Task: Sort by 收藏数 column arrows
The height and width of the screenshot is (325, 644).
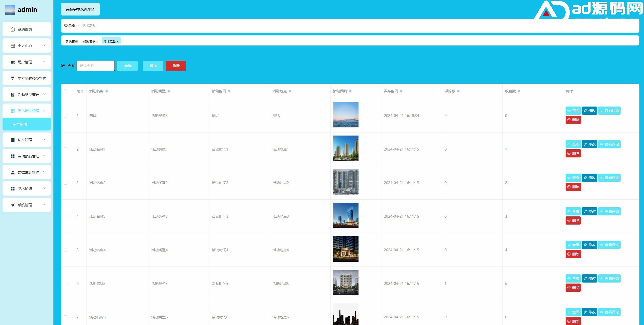Action: pyautogui.click(x=519, y=91)
